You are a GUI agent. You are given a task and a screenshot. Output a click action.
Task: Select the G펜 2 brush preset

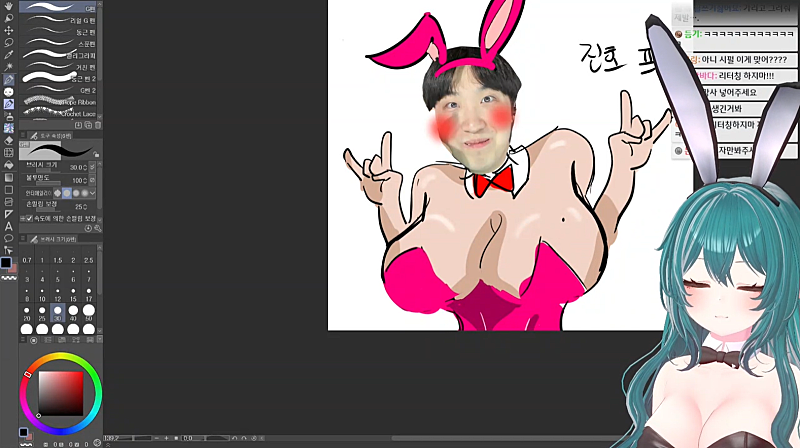(58, 90)
